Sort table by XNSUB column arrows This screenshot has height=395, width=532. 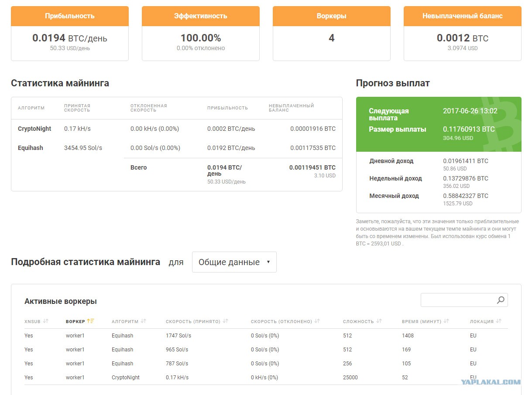click(x=46, y=321)
